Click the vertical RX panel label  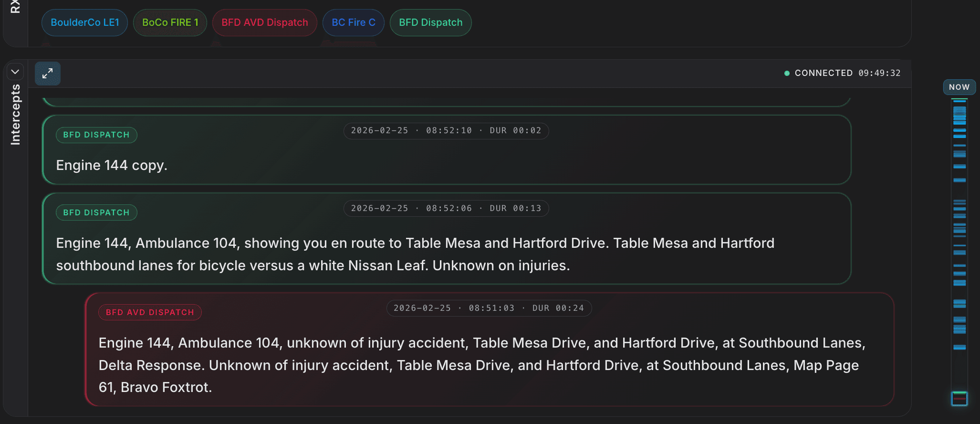(15, 7)
